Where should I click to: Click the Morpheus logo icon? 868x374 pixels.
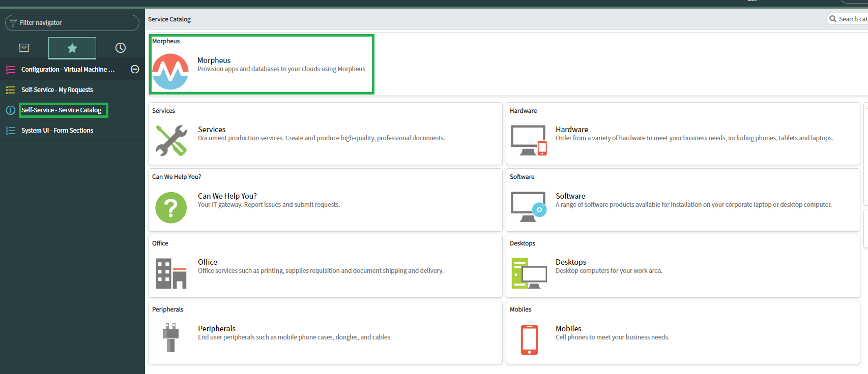point(170,72)
